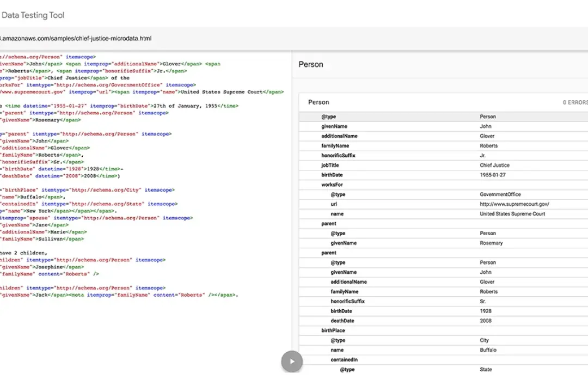Click the 'Data Testing Tool' header title
This screenshot has width=588, height=392.
point(33,15)
